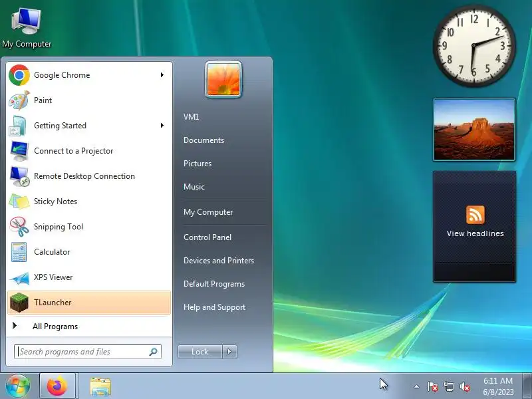Click the Getting Started icon

coord(18,126)
